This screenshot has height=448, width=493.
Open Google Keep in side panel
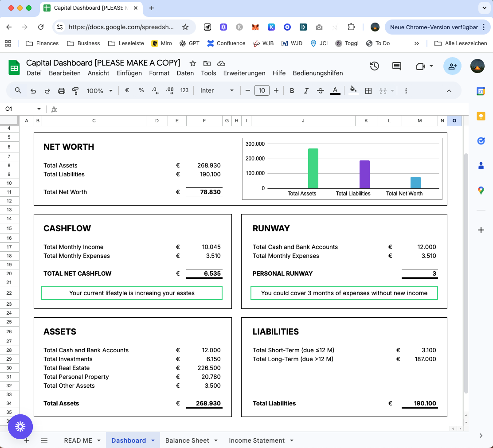481,116
